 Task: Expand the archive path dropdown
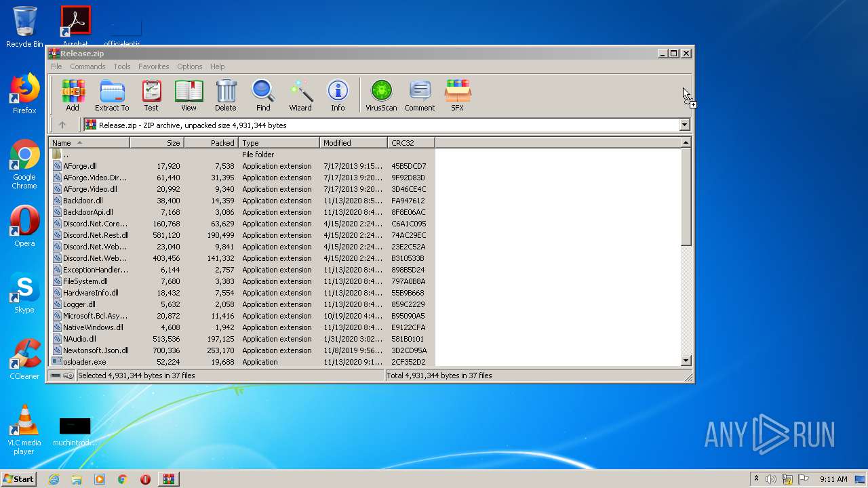point(684,125)
